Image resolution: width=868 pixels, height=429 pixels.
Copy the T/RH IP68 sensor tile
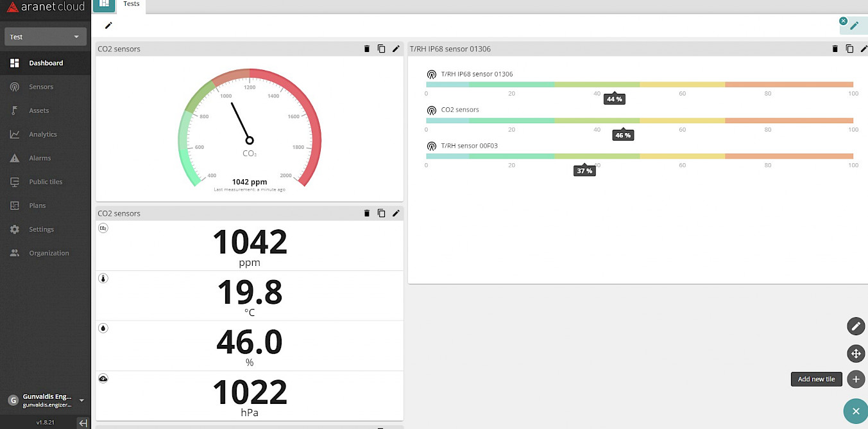849,49
